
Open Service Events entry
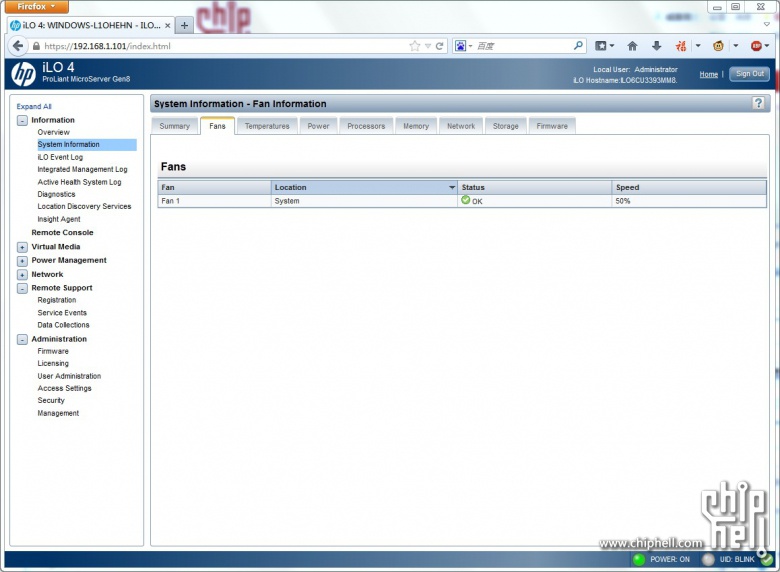(x=62, y=313)
